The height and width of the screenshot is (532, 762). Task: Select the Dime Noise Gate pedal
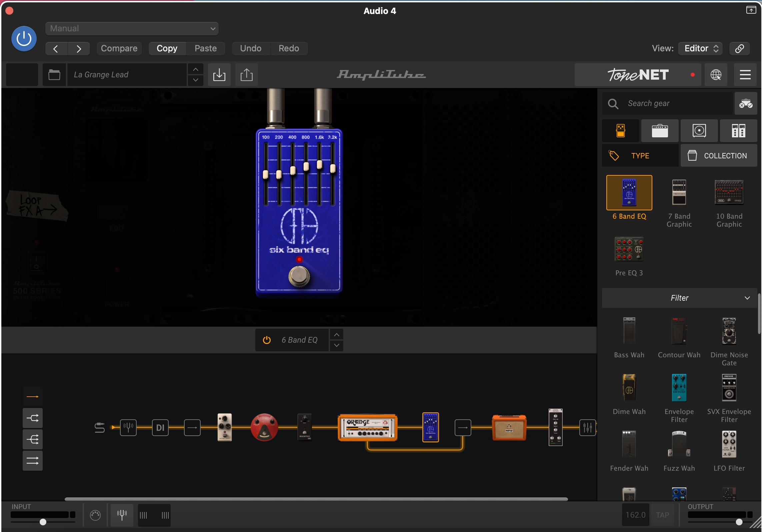[x=729, y=331]
